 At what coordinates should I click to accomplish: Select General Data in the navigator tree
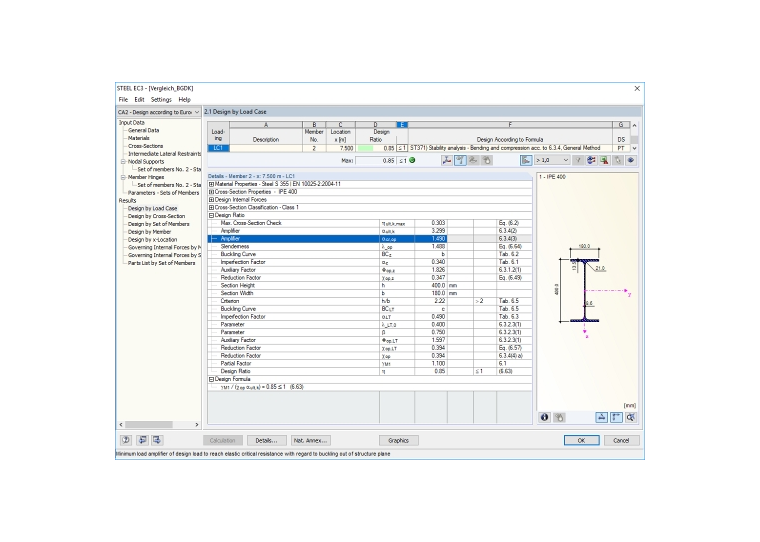[x=143, y=130]
